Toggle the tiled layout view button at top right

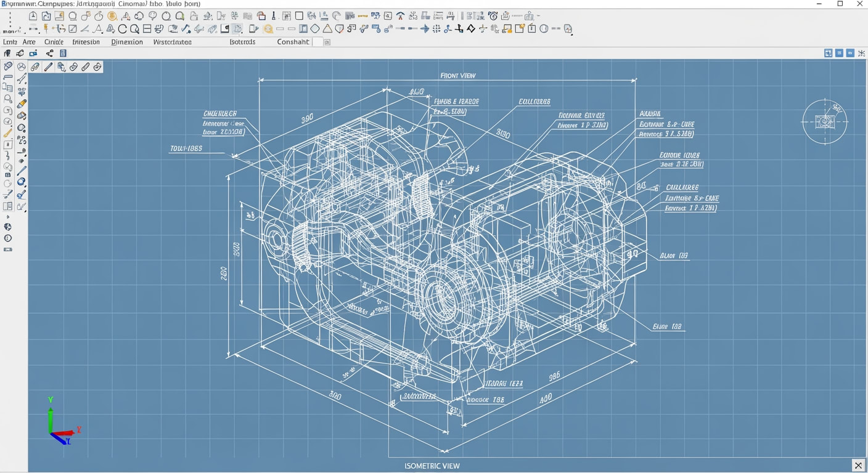point(828,54)
